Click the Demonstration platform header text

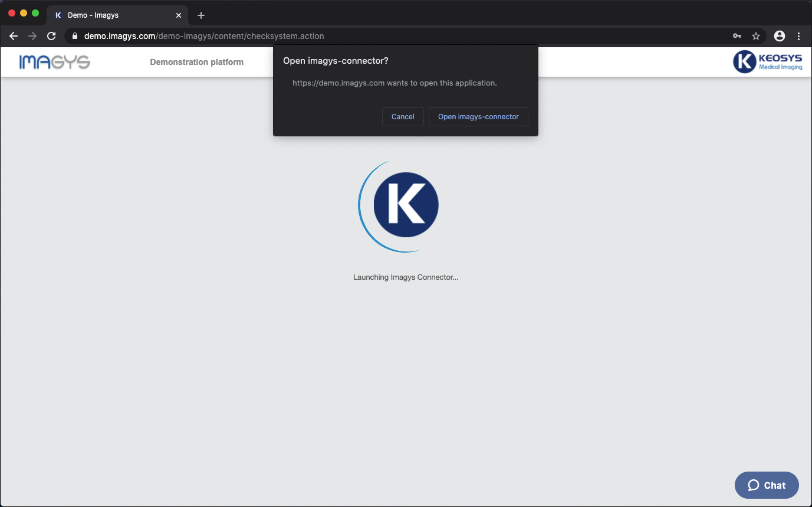[196, 62]
